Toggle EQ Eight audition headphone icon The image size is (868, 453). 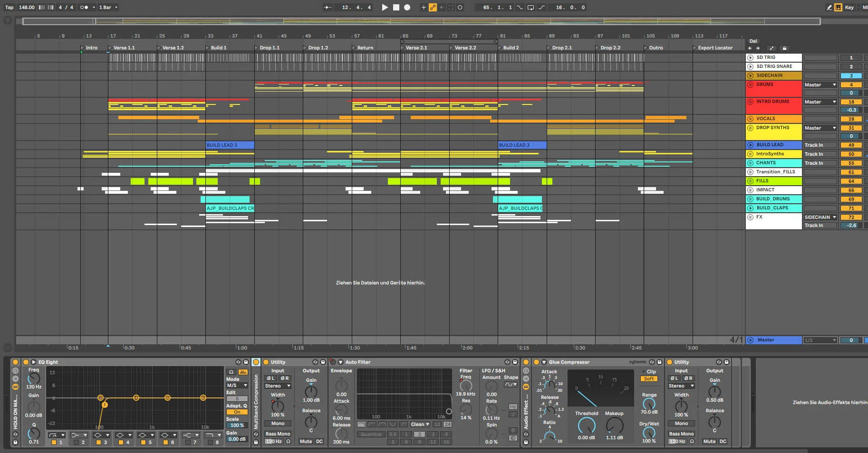click(x=231, y=372)
